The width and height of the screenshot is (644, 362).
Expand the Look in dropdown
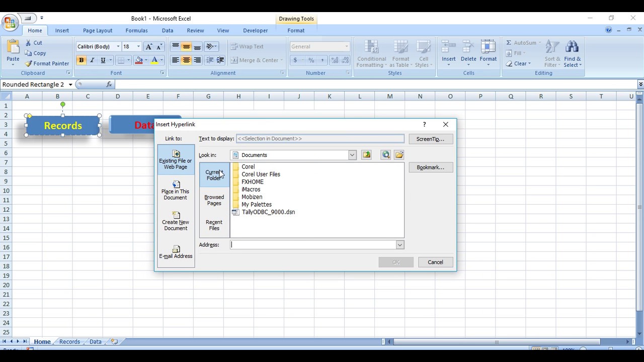point(352,155)
